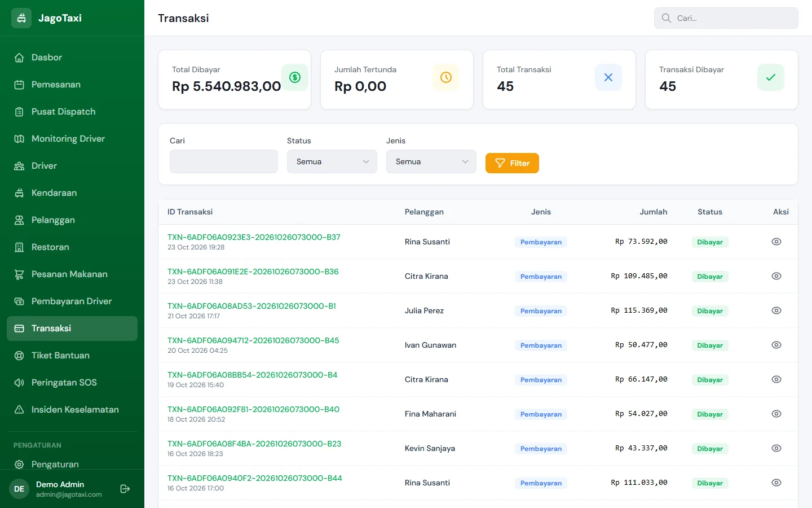Click the Pengaturan gear icon

point(19,465)
